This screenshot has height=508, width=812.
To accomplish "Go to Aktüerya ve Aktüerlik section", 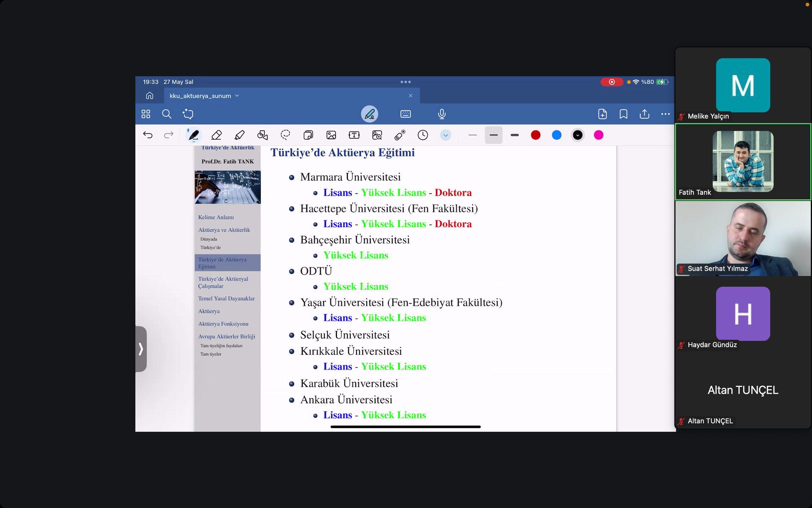I will [224, 230].
